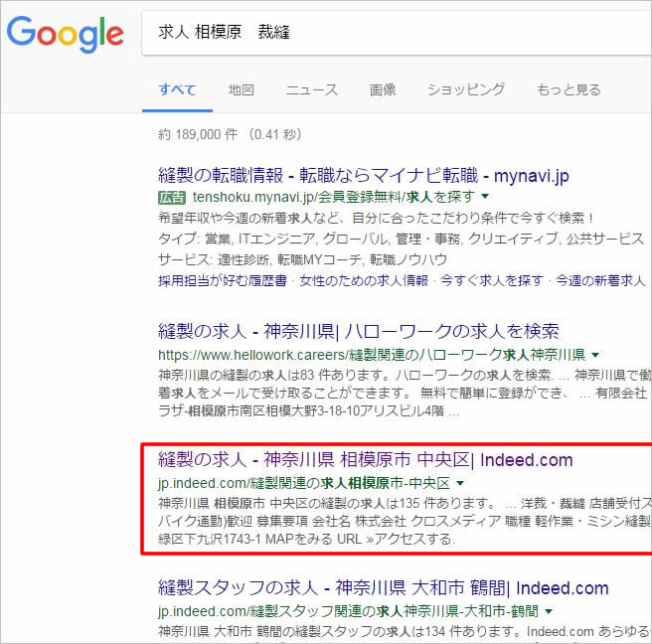Image resolution: width=652 pixels, height=644 pixels.
Task: Switch to the 地図 tab
Action: 242,89
